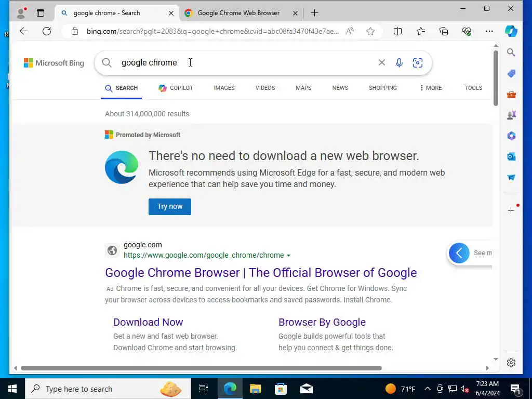Open Browser essentials heart icon

pyautogui.click(x=467, y=32)
